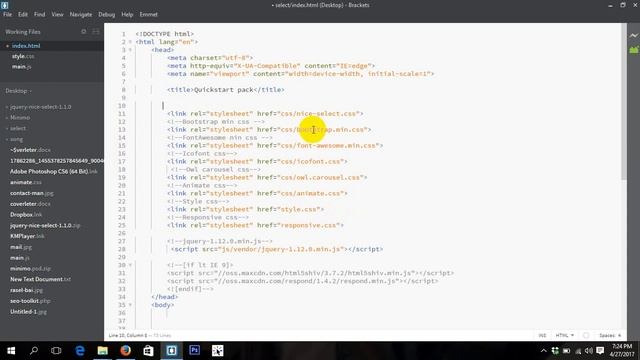
Task: Expand the select folder in the tree
Action: pos(18,128)
